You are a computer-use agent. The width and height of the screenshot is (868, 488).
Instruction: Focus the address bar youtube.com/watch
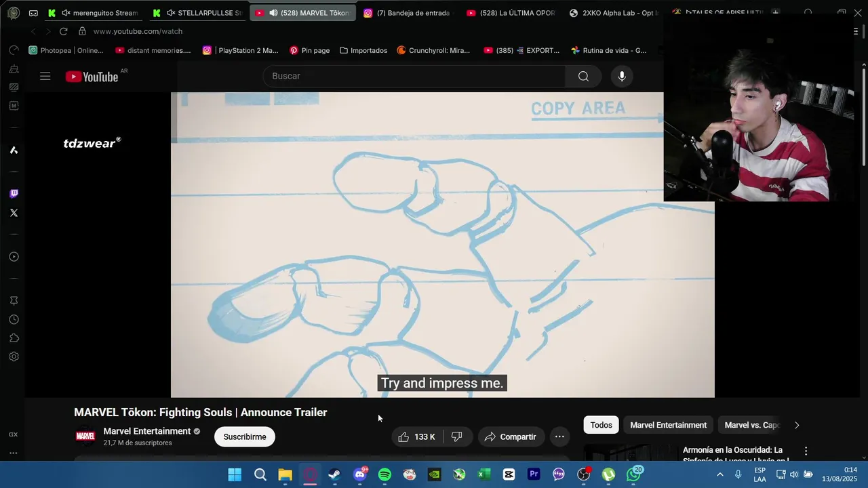click(138, 31)
